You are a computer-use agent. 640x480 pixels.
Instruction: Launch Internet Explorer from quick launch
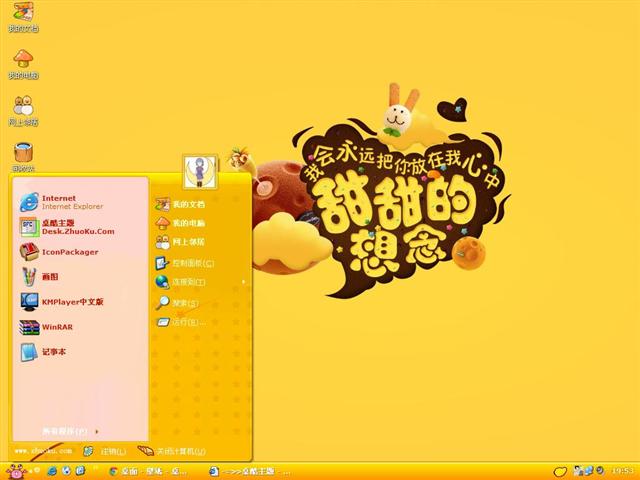click(x=52, y=471)
